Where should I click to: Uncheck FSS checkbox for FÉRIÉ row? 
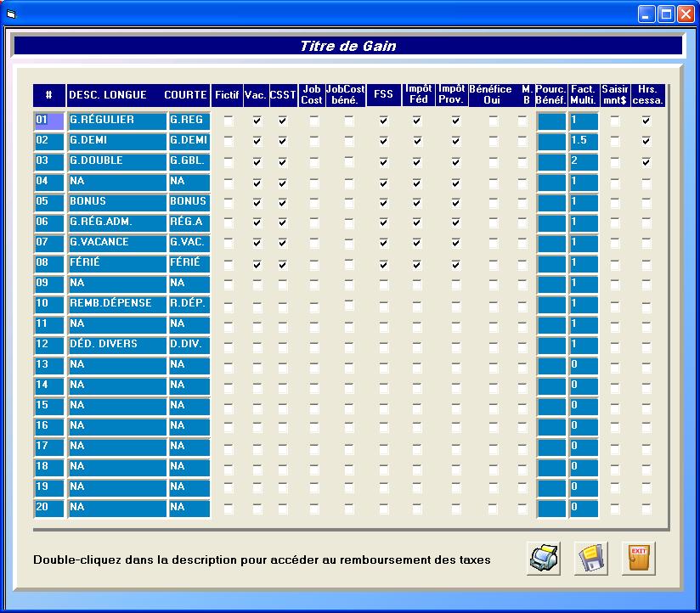click(x=384, y=265)
